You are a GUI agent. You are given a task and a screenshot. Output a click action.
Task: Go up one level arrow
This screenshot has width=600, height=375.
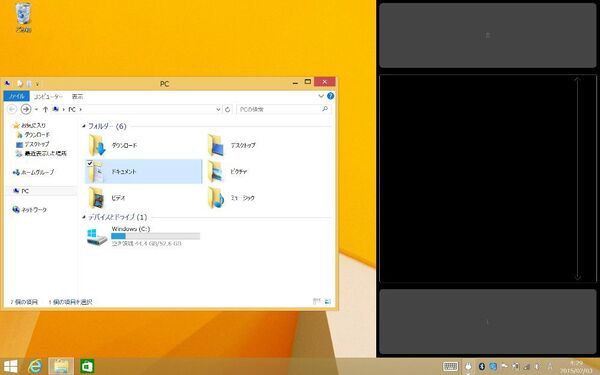pyautogui.click(x=45, y=109)
